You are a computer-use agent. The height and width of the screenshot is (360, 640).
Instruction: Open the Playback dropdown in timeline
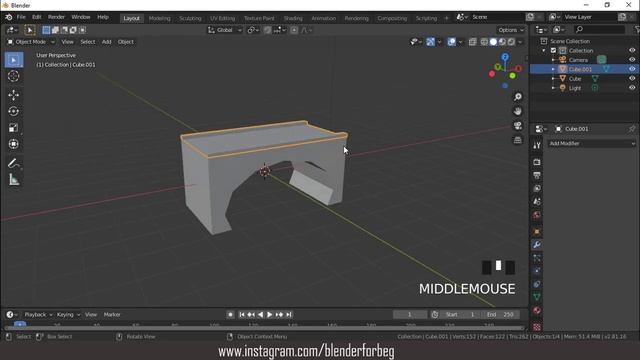click(38, 315)
